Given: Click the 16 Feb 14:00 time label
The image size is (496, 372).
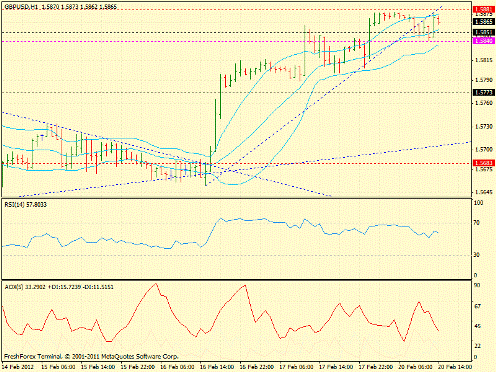Looking at the screenshot, I should (217, 367).
